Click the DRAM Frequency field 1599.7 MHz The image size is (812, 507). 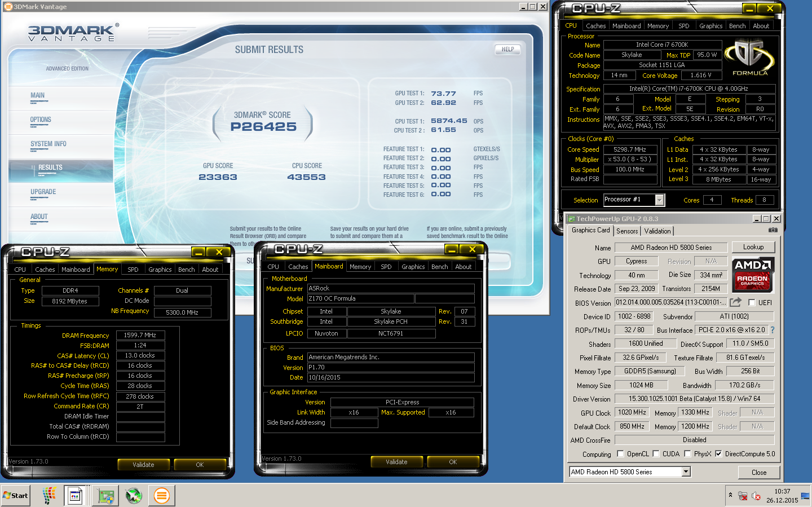click(x=140, y=335)
